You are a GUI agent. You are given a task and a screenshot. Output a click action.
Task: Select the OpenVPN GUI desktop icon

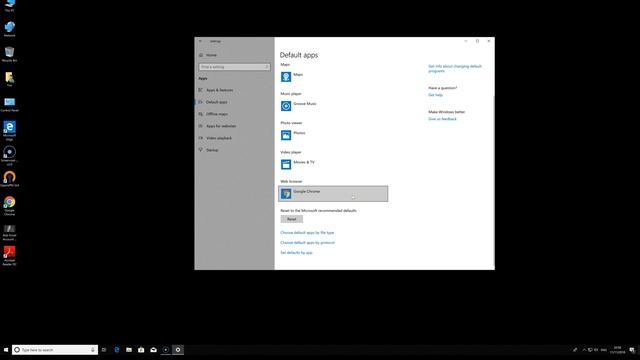[9, 179]
